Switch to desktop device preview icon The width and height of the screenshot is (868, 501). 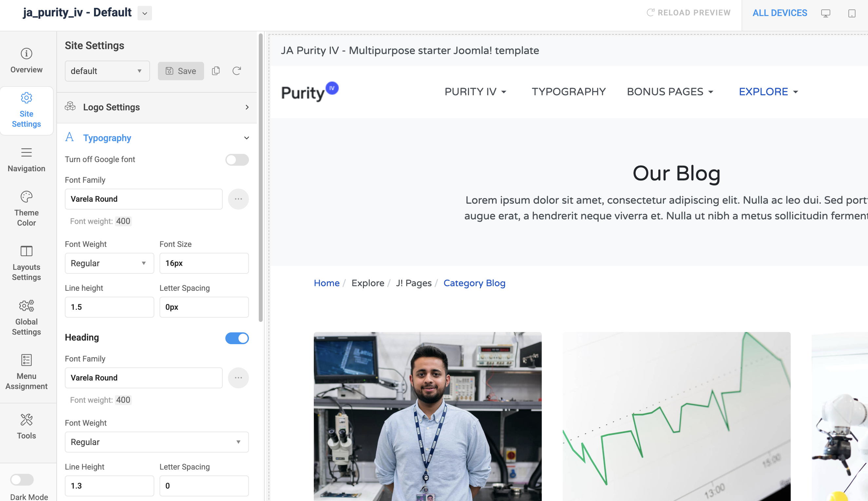pos(825,13)
